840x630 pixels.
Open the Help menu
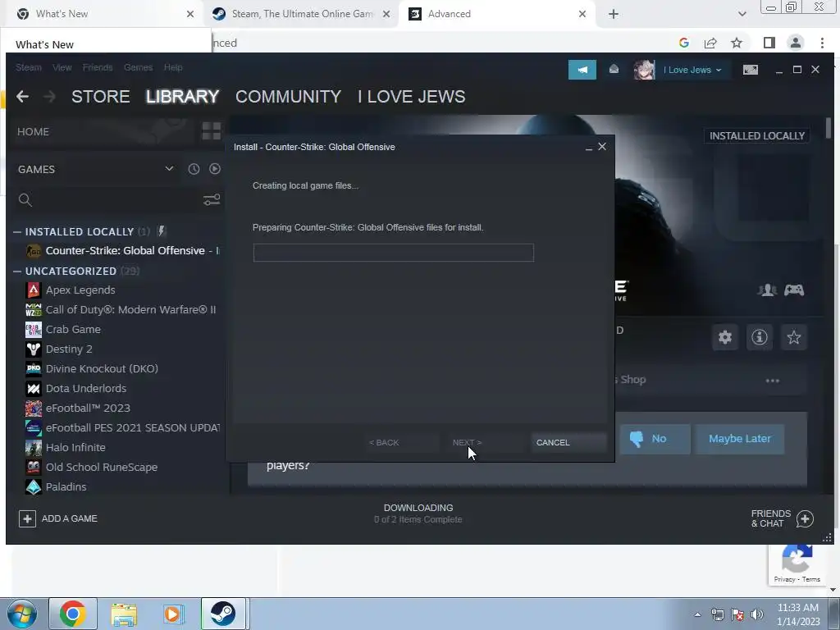point(173,67)
